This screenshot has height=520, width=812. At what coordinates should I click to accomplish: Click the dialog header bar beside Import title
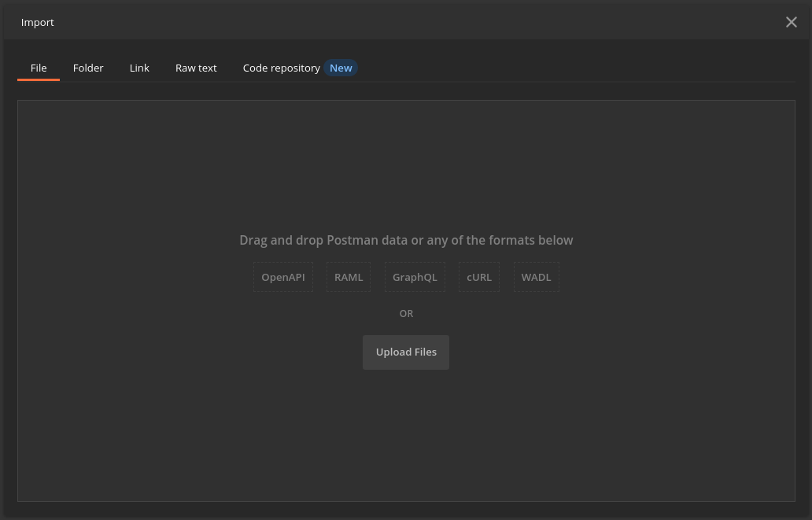pos(393,22)
